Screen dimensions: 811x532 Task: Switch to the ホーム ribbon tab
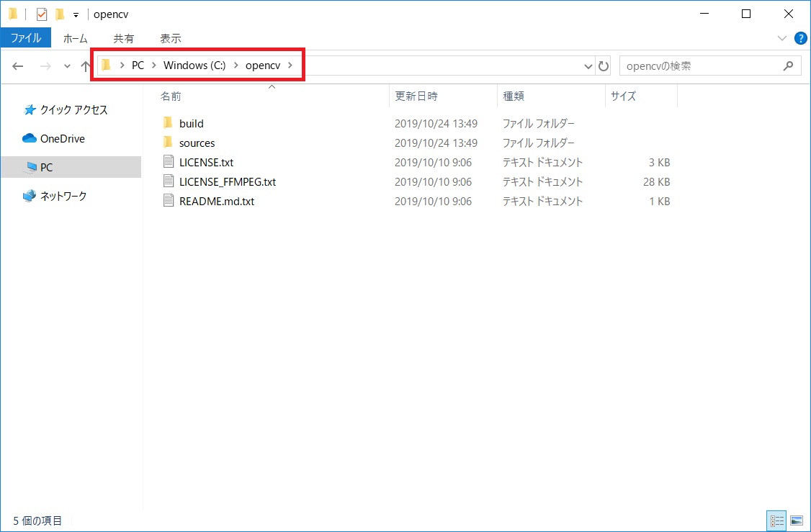(x=76, y=38)
